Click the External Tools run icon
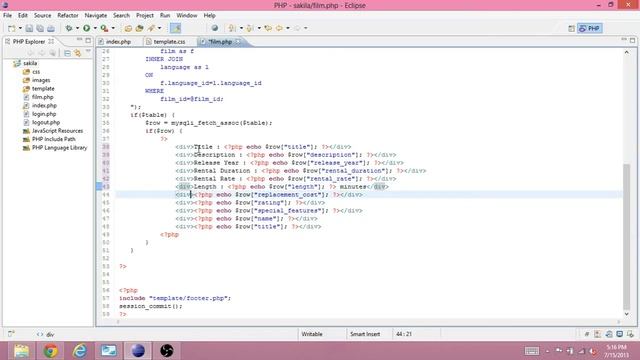The width and height of the screenshot is (640, 360). pos(104,28)
